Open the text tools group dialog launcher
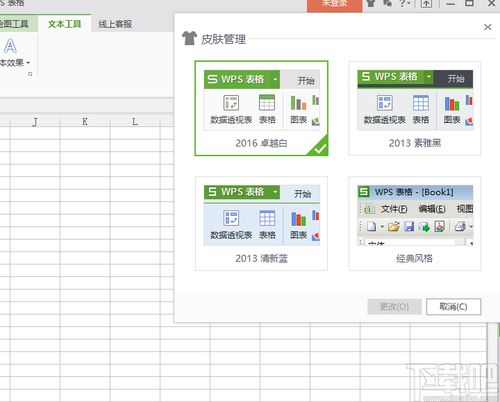The height and width of the screenshot is (402, 500). click(x=30, y=74)
